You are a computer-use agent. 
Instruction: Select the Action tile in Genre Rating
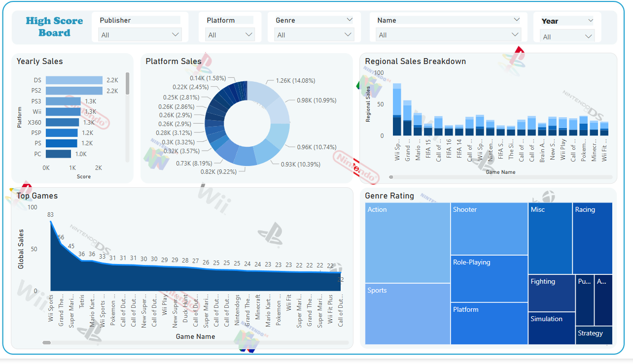408,243
